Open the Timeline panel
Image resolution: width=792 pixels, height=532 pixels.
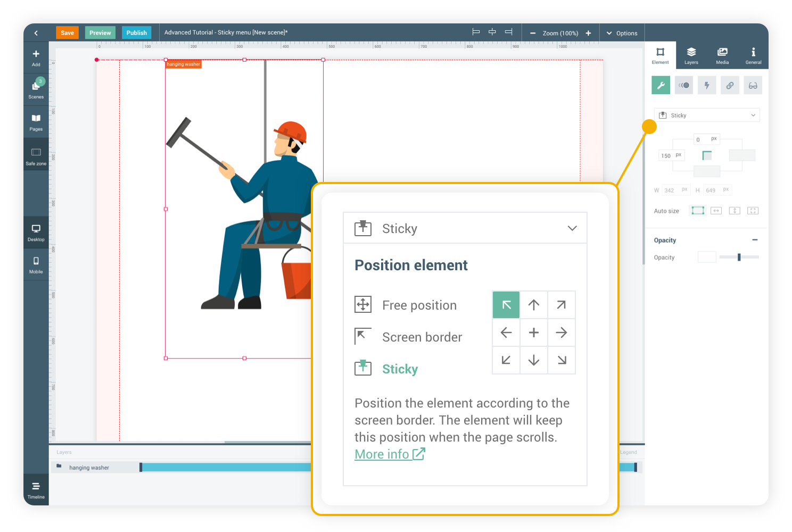[36, 489]
